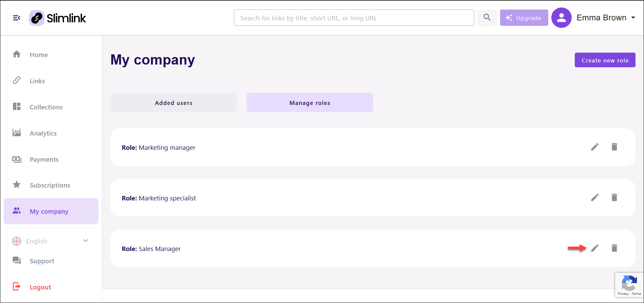Select My company in sidebar
Screen dimensions: 644x303
click(51, 211)
